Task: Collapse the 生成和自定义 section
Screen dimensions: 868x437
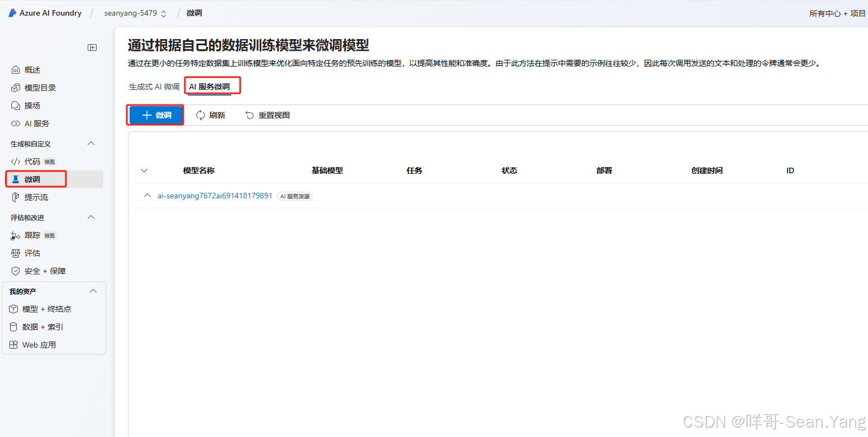Action: point(92,144)
